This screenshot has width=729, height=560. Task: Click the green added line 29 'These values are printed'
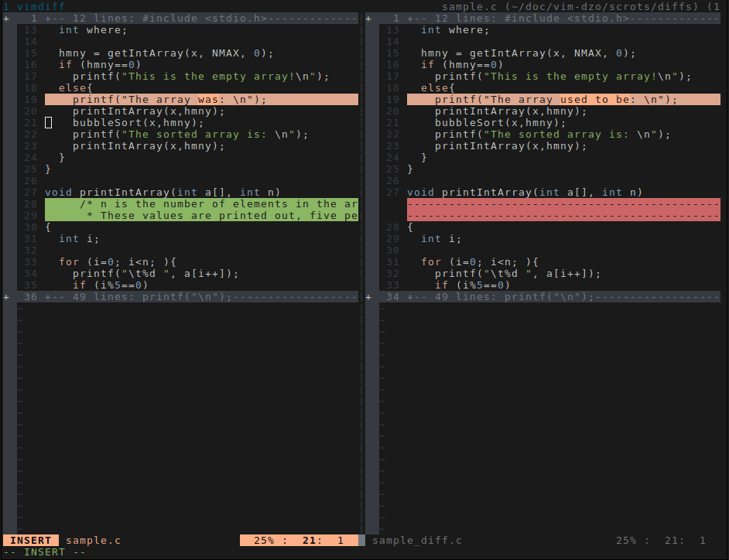pyautogui.click(x=201, y=216)
